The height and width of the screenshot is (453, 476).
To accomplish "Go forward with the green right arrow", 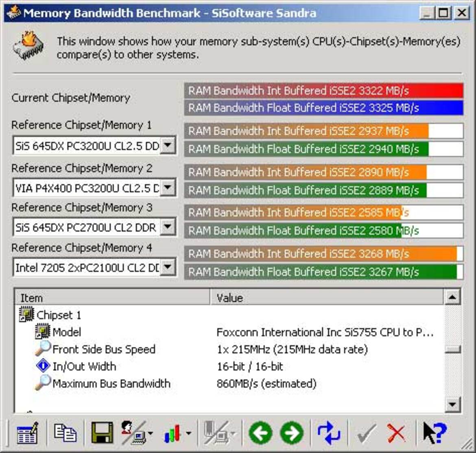I will (x=292, y=433).
